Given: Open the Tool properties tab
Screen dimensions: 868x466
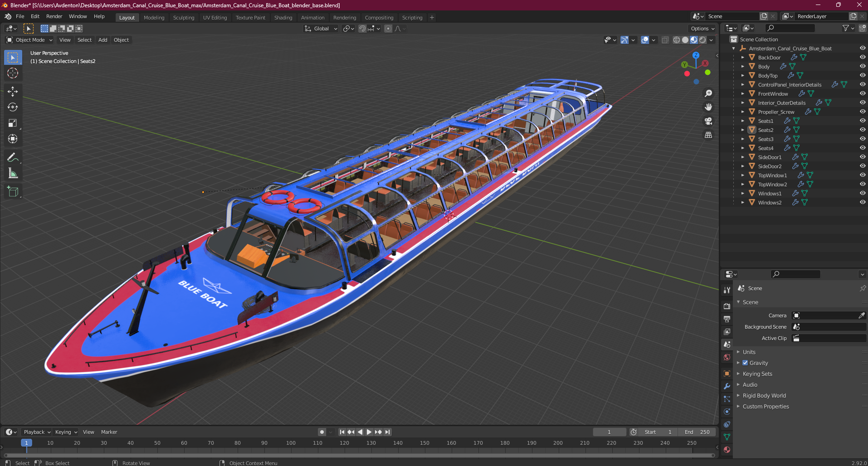Looking at the screenshot, I should pyautogui.click(x=727, y=290).
